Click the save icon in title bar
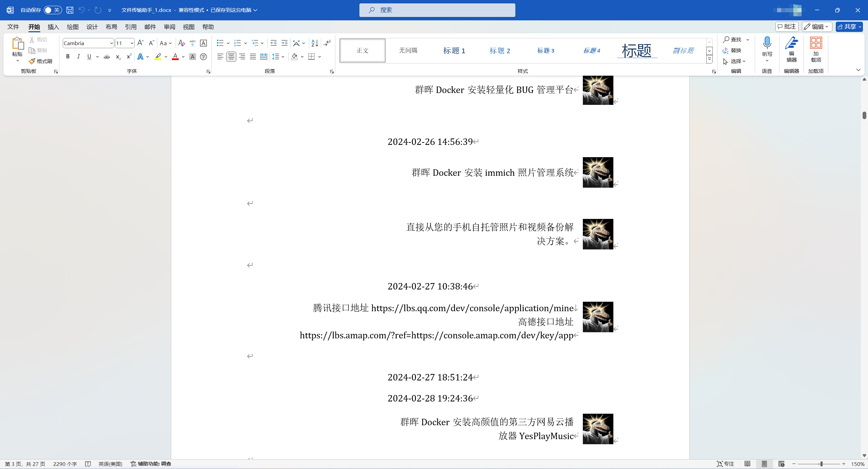 (x=70, y=10)
